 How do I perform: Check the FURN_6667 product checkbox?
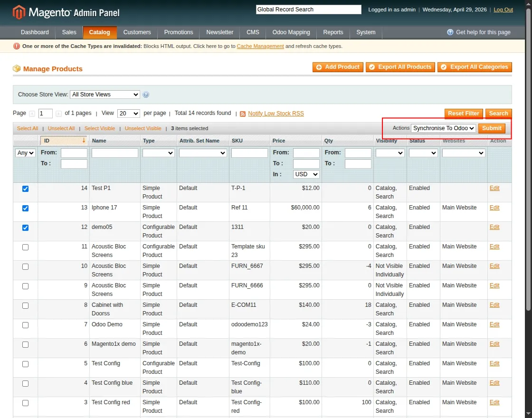click(26, 266)
